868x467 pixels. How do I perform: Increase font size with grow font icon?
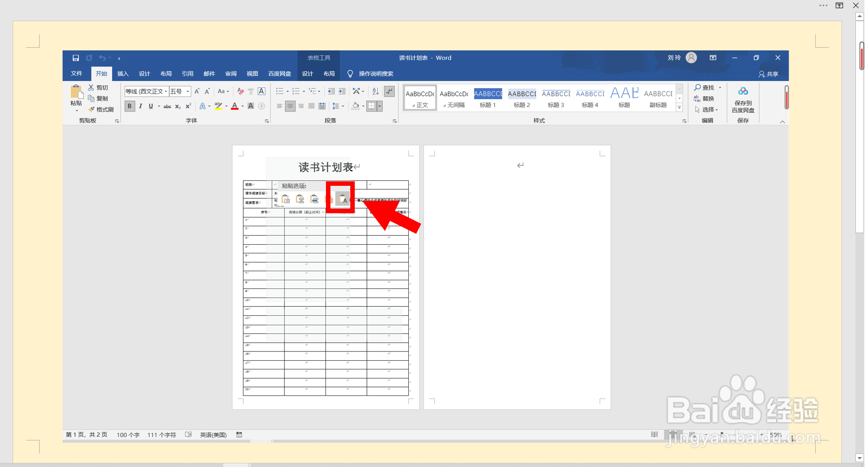pos(197,91)
